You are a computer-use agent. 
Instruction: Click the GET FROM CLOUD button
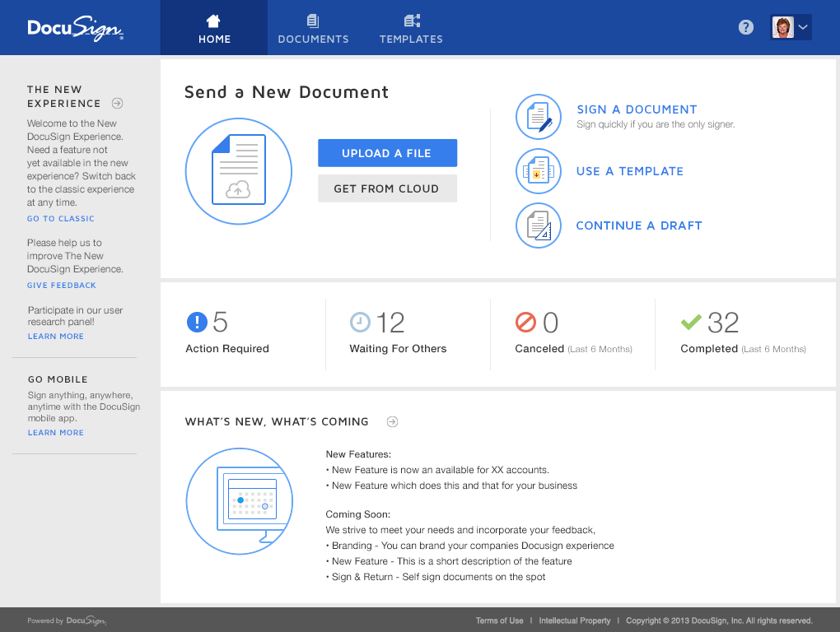387,188
